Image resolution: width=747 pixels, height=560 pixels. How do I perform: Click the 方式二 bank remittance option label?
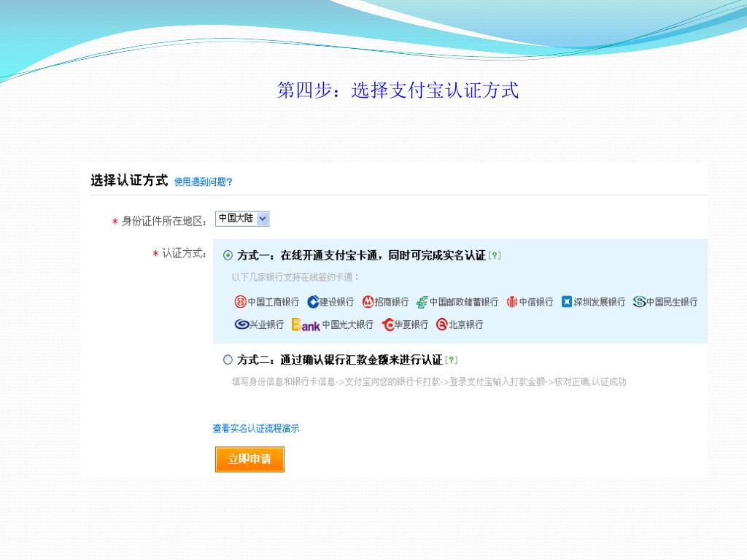340,359
